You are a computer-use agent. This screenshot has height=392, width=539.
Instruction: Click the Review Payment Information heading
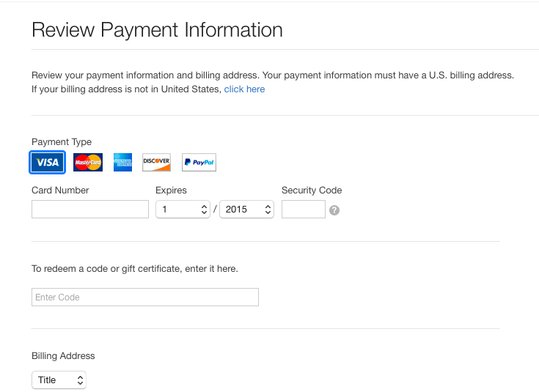point(157,30)
